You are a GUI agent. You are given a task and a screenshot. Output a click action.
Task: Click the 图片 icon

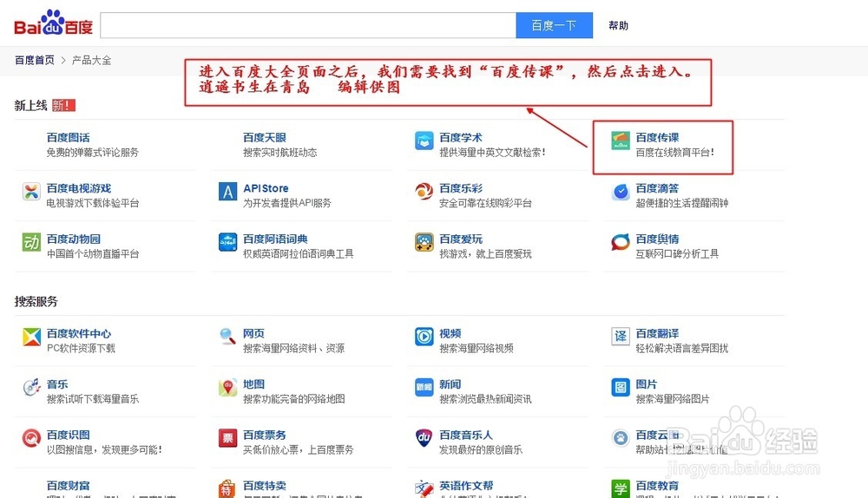(621, 387)
